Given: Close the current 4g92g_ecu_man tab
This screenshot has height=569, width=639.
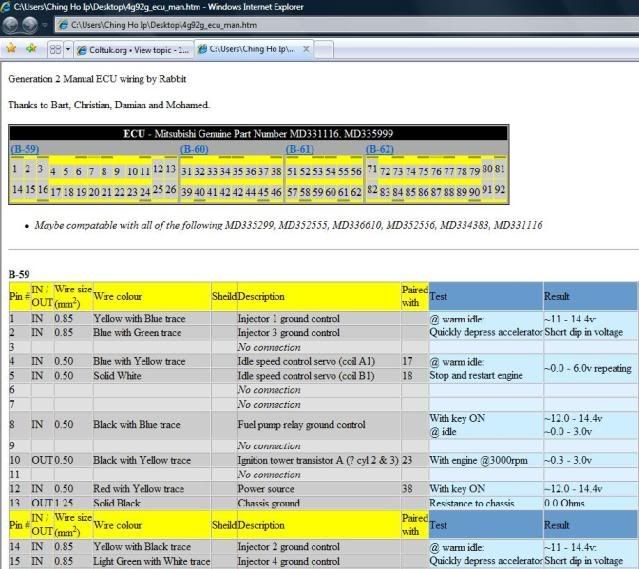Looking at the screenshot, I should click(x=305, y=48).
